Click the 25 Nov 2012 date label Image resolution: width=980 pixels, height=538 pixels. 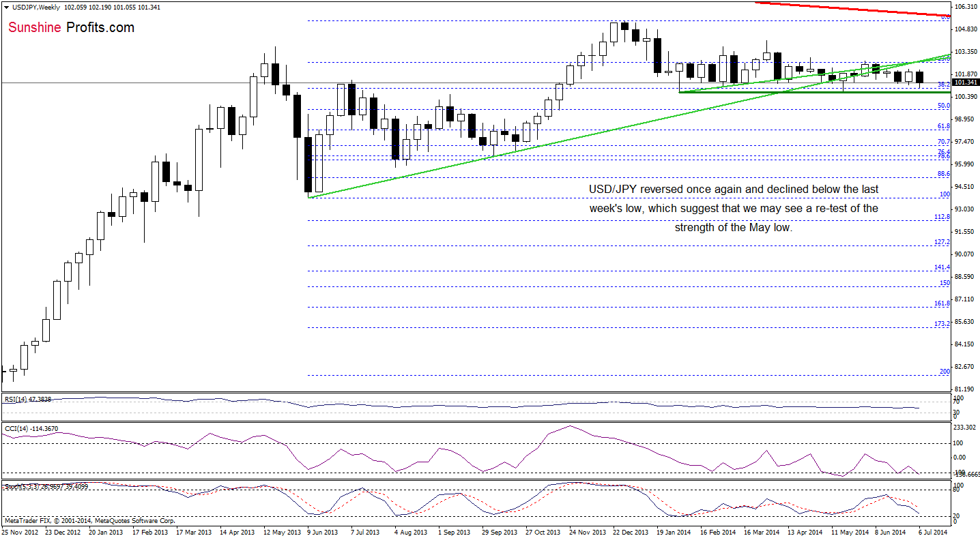(x=18, y=531)
